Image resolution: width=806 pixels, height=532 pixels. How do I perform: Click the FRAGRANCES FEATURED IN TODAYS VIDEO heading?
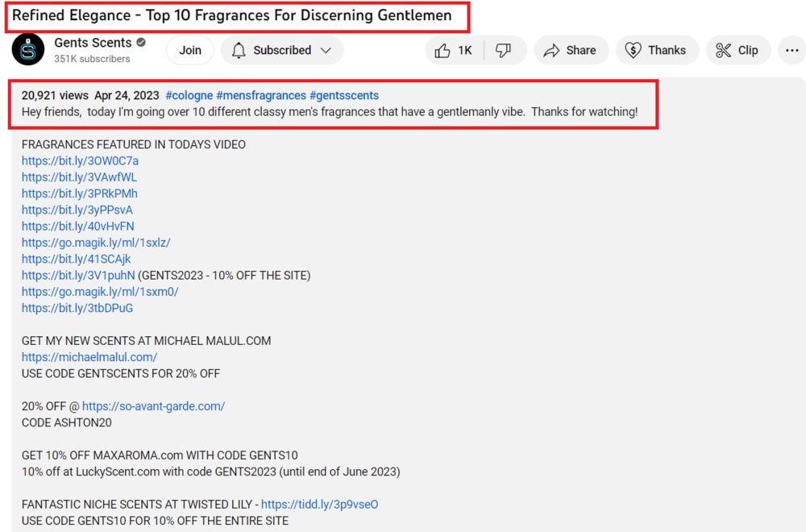click(x=134, y=144)
